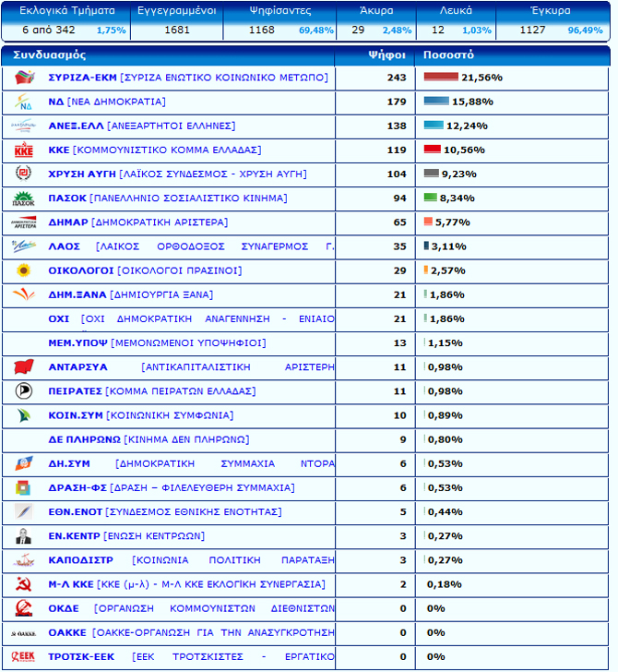Click the ΝΔ party logo icon
The width and height of the screenshot is (618, 672).
pyautogui.click(x=24, y=102)
